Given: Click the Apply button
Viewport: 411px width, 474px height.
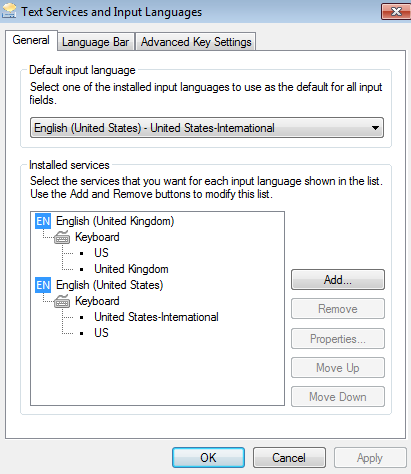Looking at the screenshot, I should (x=370, y=458).
